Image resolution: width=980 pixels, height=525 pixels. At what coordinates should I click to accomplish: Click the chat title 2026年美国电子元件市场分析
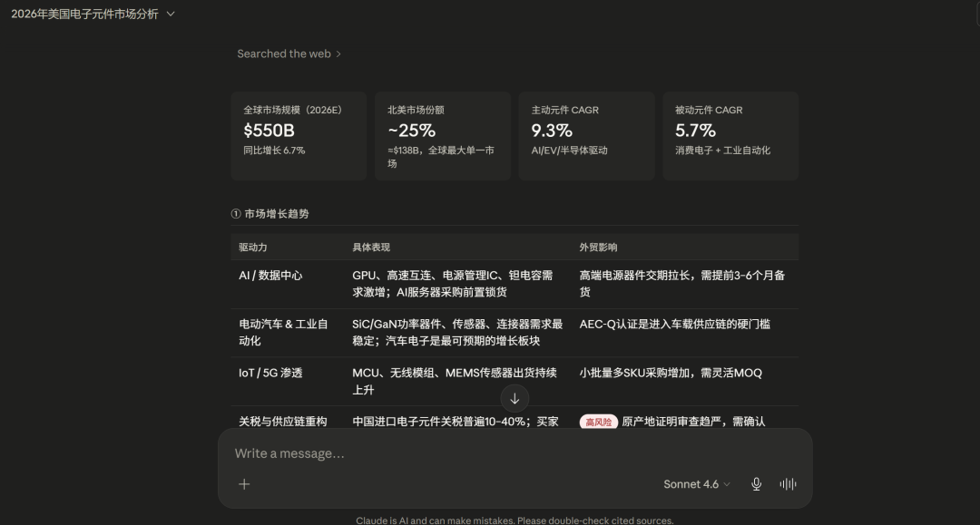point(84,14)
